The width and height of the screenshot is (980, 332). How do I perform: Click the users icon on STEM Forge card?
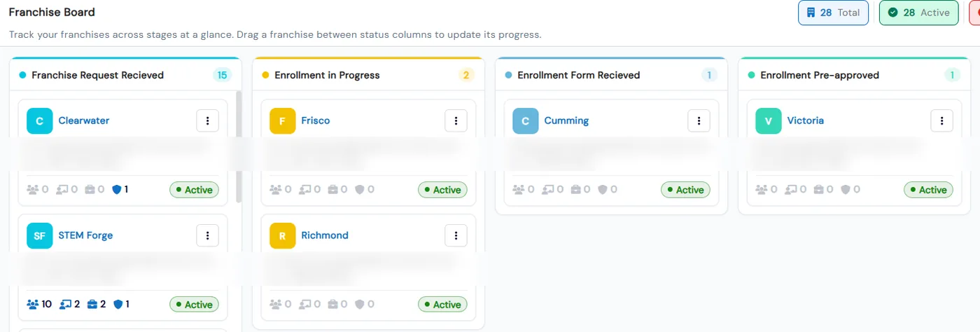(33, 304)
